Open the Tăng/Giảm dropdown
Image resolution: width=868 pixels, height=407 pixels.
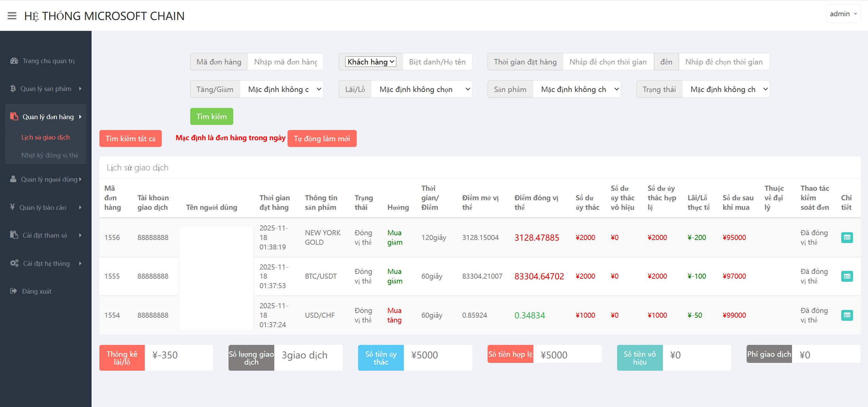(x=281, y=89)
